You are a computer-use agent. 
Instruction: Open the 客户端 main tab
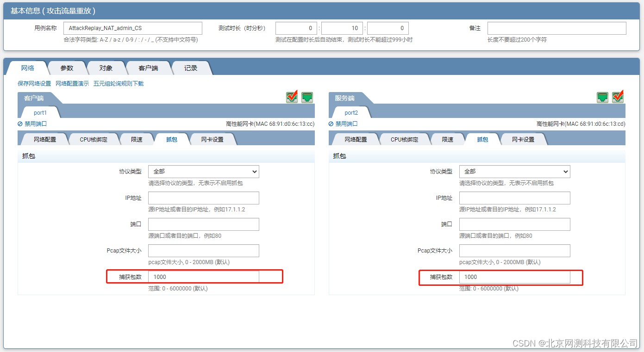click(148, 68)
